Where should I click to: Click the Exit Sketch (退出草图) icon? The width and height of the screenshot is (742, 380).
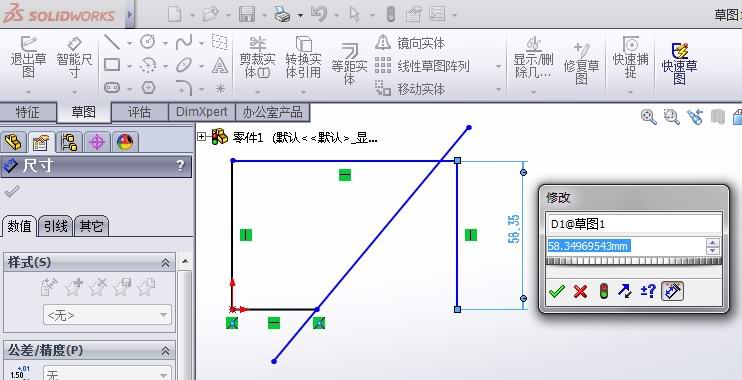tap(28, 44)
